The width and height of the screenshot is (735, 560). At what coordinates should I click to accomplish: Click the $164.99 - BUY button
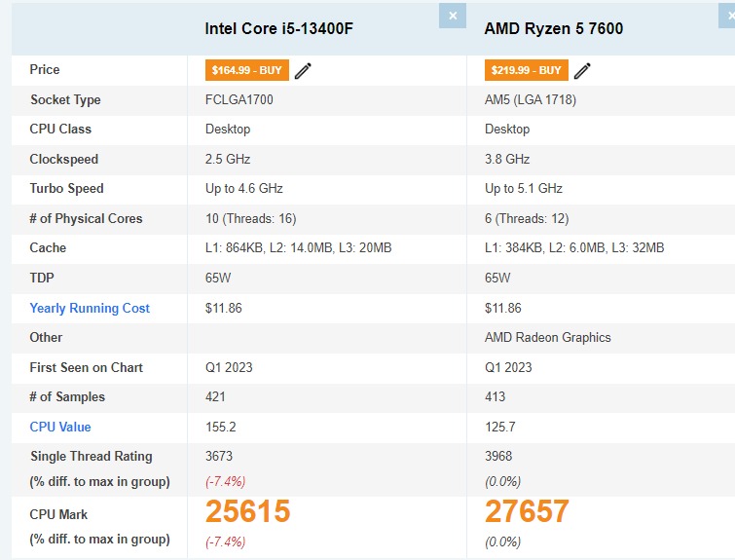[247, 70]
